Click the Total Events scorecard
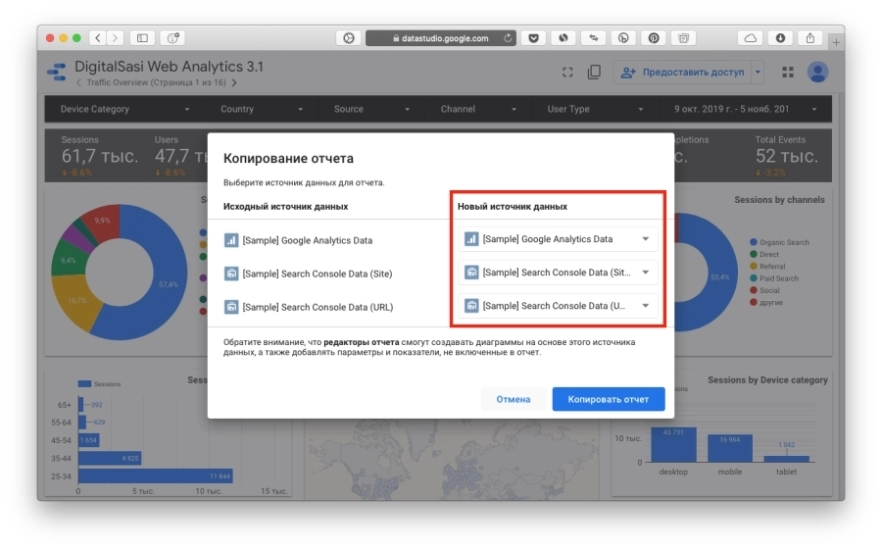 point(786,156)
